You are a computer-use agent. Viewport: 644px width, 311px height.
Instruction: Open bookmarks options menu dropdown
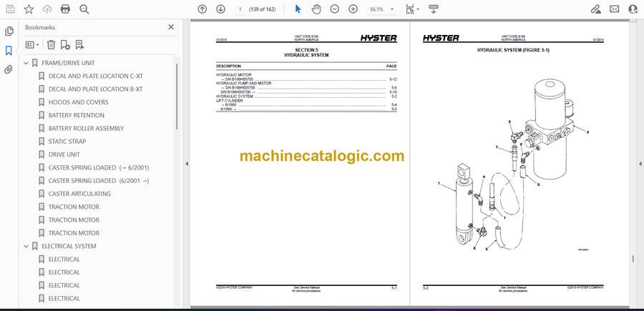point(32,45)
